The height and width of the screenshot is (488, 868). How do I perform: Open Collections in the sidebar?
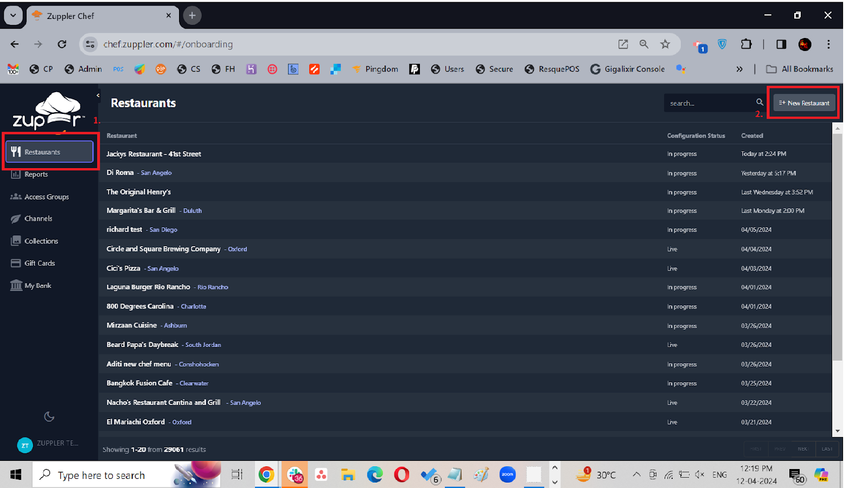pyautogui.click(x=41, y=241)
